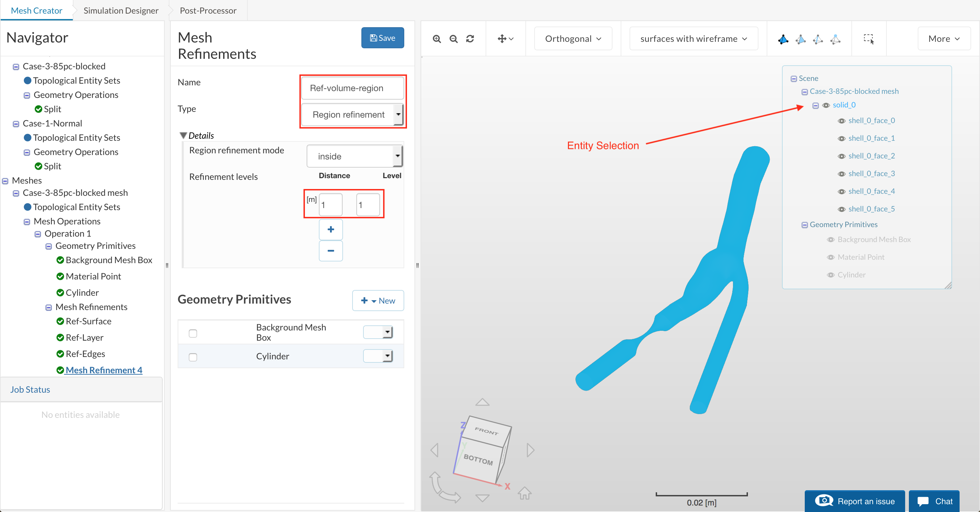Click the refresh view icon
Viewport: 980px width, 512px height.
(x=470, y=39)
